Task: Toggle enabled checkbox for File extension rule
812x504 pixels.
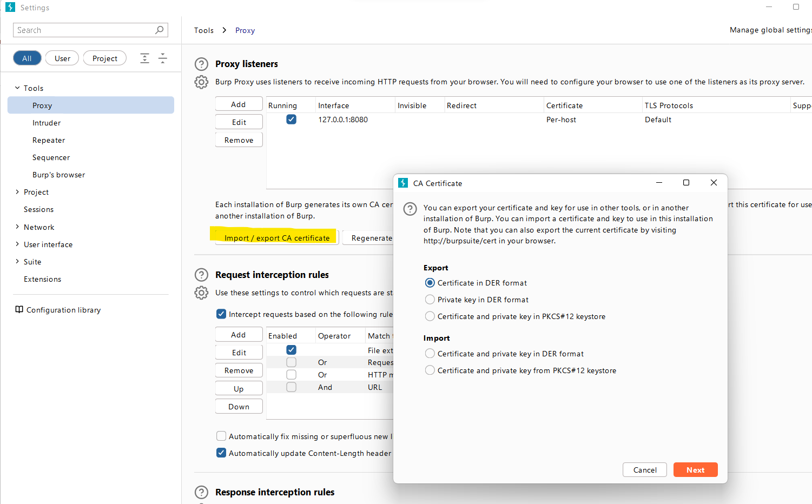Action: [291, 350]
